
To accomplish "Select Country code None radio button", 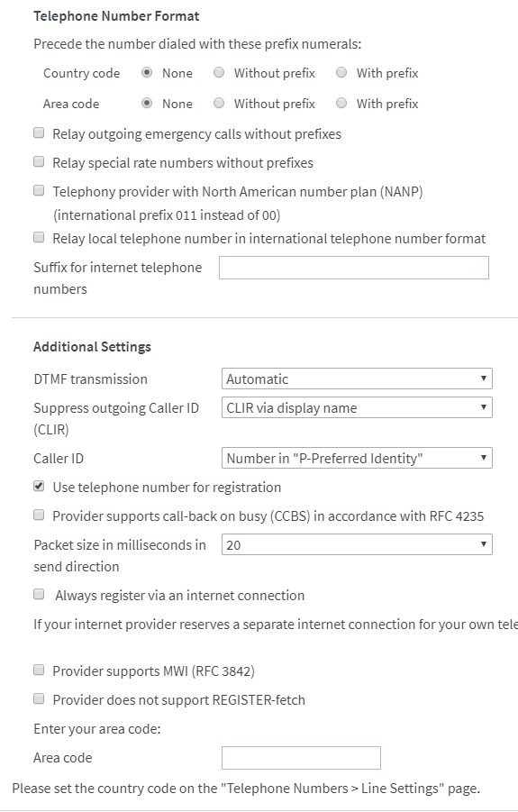I will 147,72.
